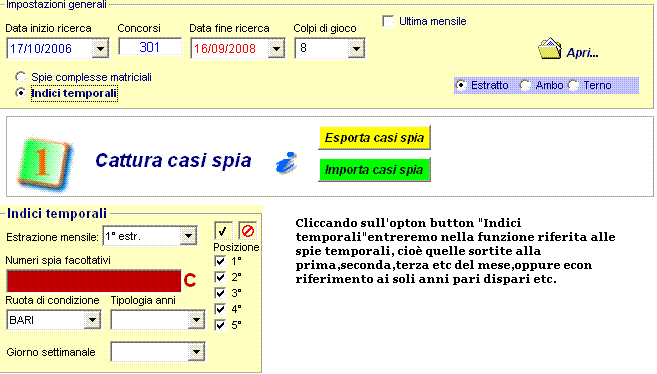
Task: Expand the Ruota di condizione BARI dropdown
Action: 92,320
